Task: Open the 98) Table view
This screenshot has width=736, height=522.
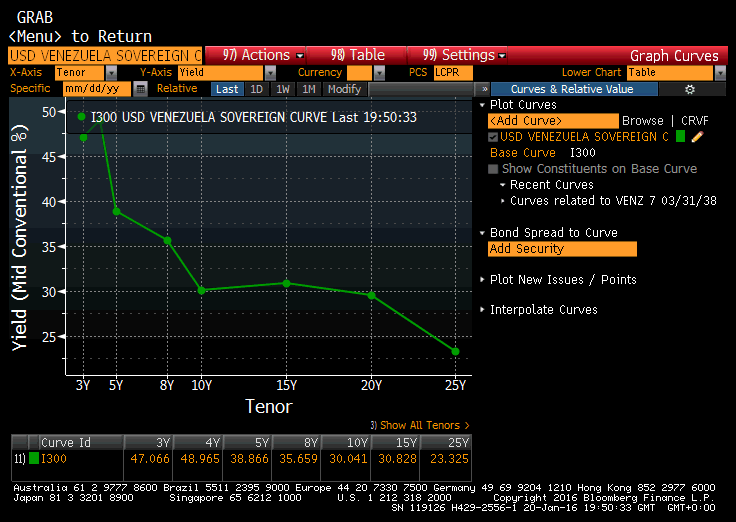Action: [357, 55]
